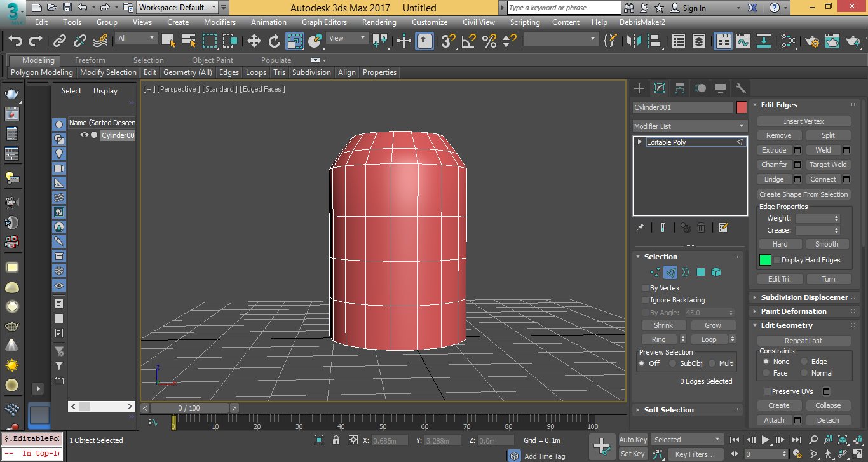868x462 pixels.
Task: Click the Chamfer button
Action: 775,165
